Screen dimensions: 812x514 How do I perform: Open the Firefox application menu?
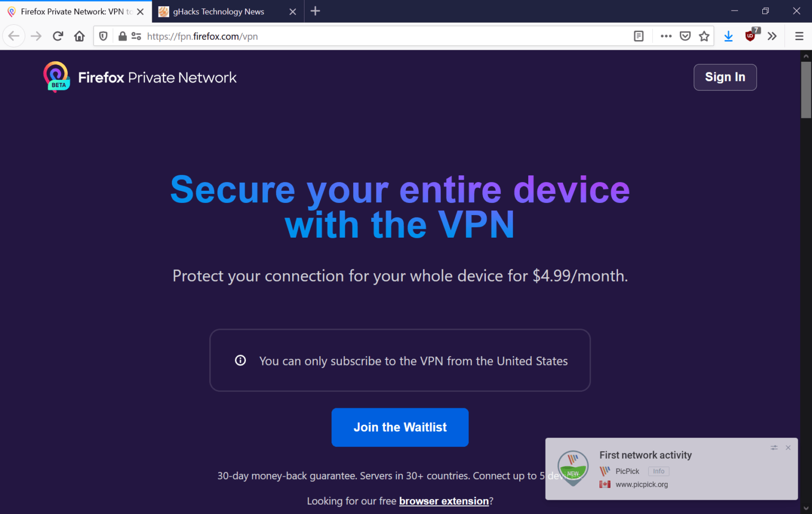pyautogui.click(x=799, y=36)
